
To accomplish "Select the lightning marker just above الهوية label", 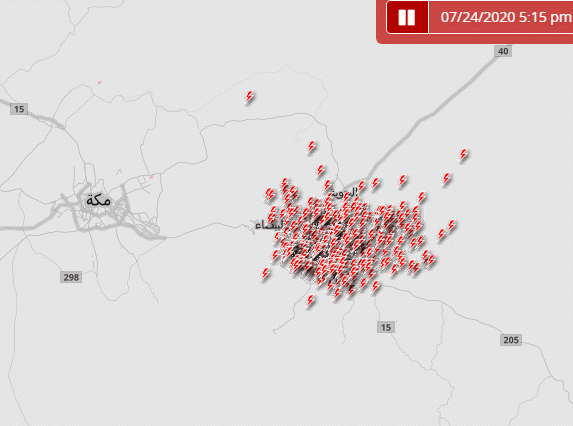I will [x=328, y=185].
